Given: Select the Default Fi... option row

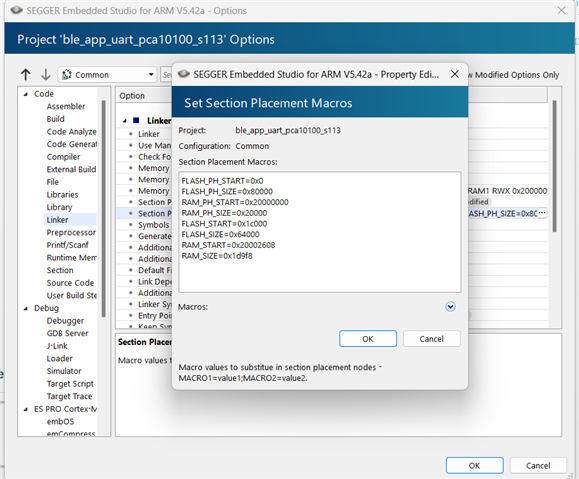Looking at the screenshot, I should point(155,270).
